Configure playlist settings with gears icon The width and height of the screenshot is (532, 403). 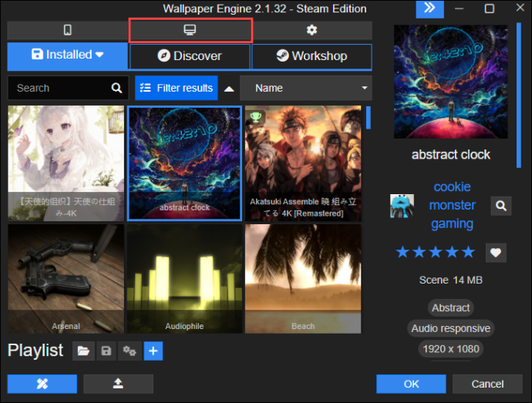tap(130, 351)
